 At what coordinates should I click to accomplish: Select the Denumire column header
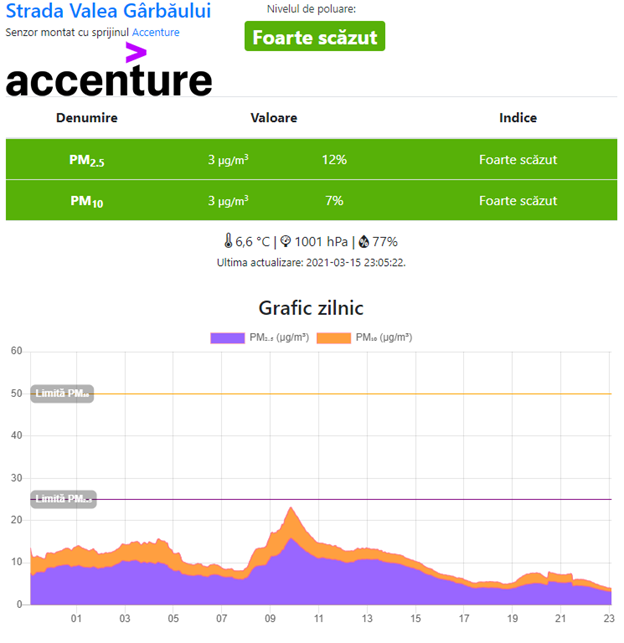coord(87,118)
